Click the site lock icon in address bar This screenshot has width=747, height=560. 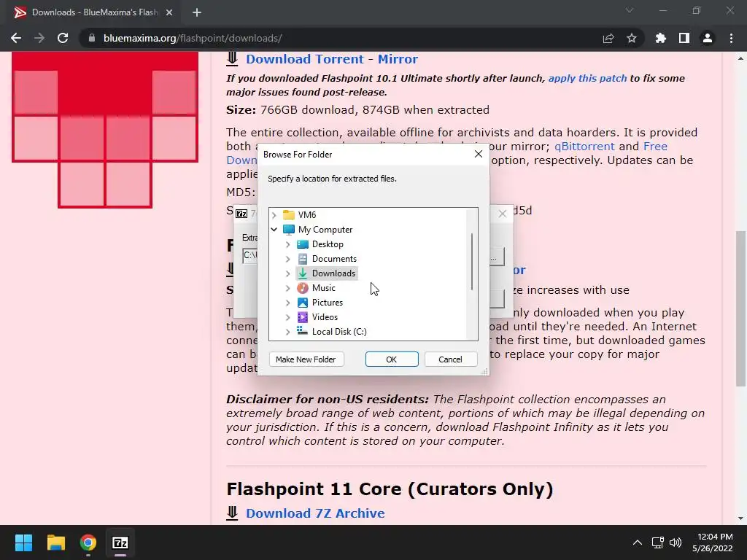coord(92,38)
